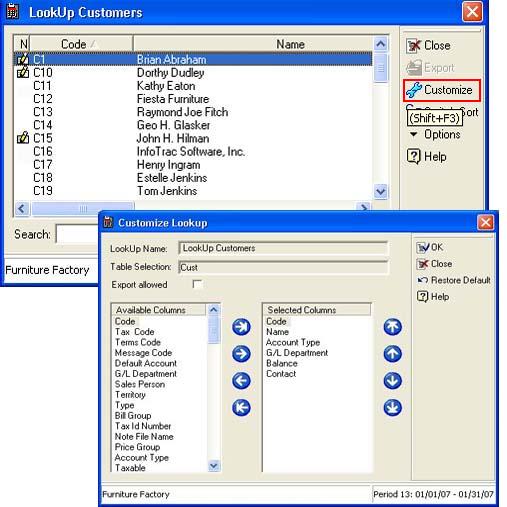Move selected column up one position
The width and height of the screenshot is (507, 507).
(392, 354)
